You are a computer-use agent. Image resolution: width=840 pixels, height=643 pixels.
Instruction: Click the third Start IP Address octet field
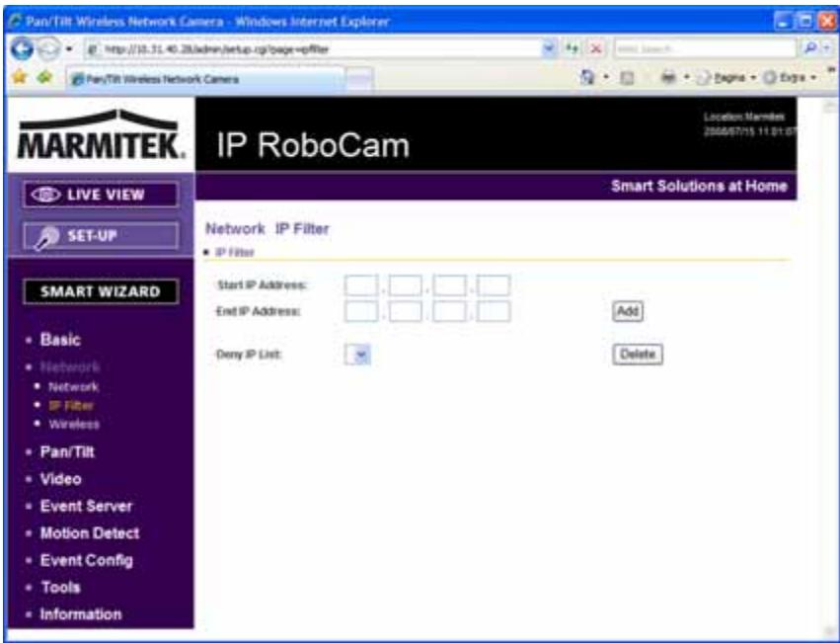[449, 284]
